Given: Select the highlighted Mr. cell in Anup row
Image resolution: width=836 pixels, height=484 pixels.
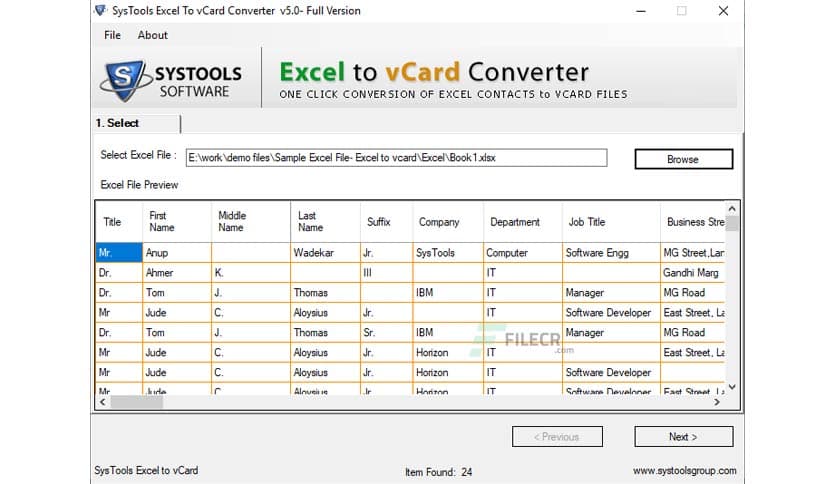Looking at the screenshot, I should tap(119, 253).
